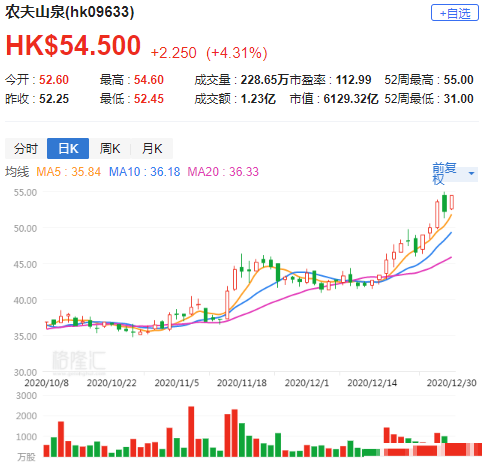
Task: Click the 2020/11/5 date axis label
Action: (177, 383)
